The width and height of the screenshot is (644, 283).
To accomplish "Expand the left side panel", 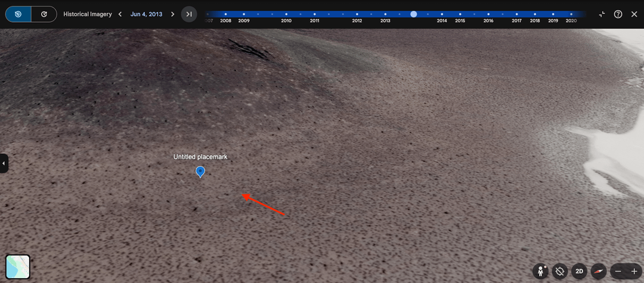I will [x=4, y=163].
